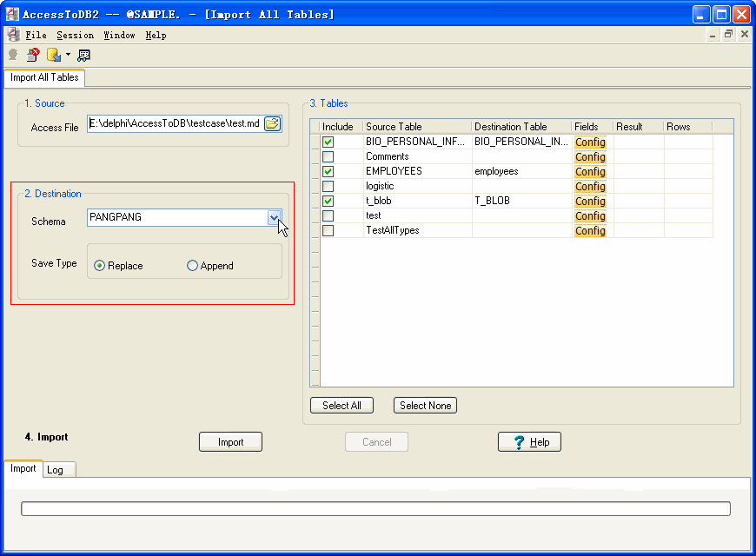
Task: Open Config for Comments row
Action: click(590, 157)
